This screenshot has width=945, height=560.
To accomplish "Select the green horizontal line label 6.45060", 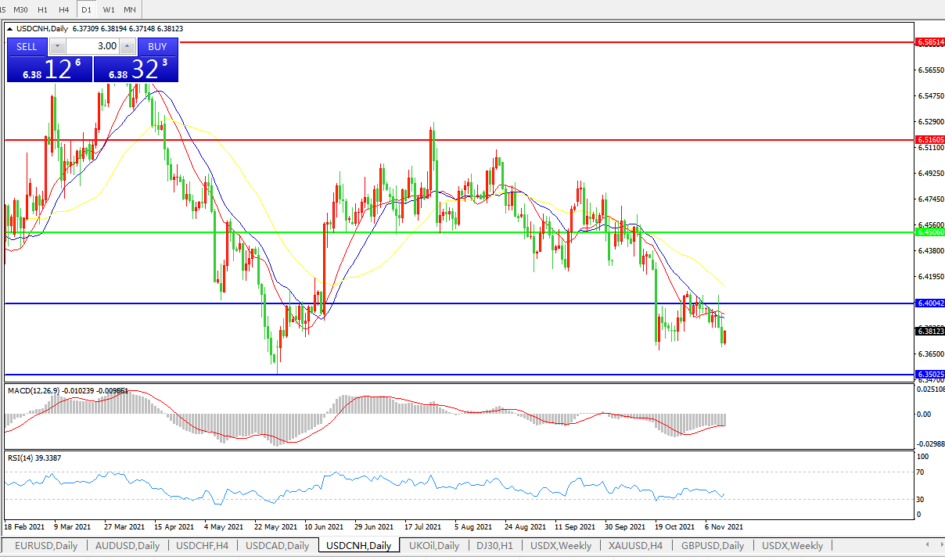I will [x=930, y=232].
